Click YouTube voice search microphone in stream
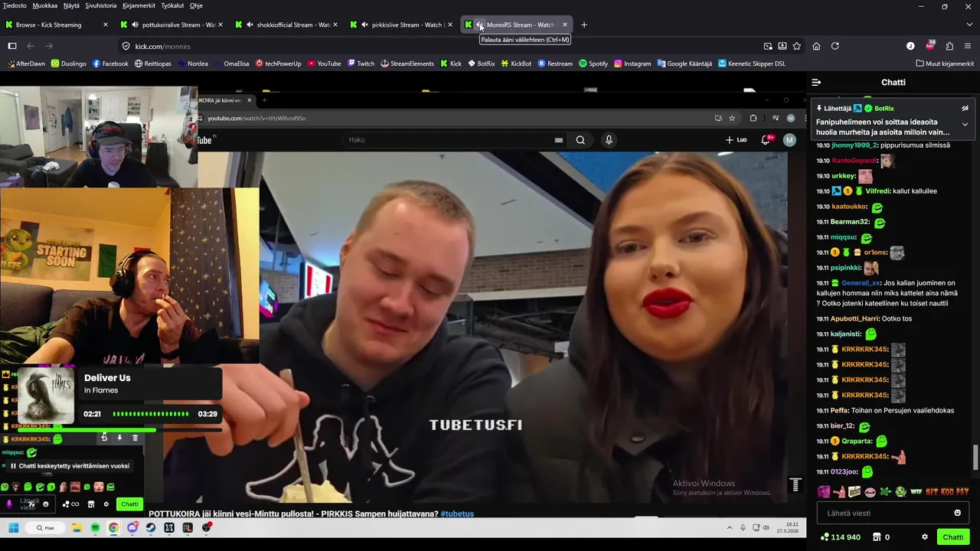980x551 pixels. coord(609,140)
